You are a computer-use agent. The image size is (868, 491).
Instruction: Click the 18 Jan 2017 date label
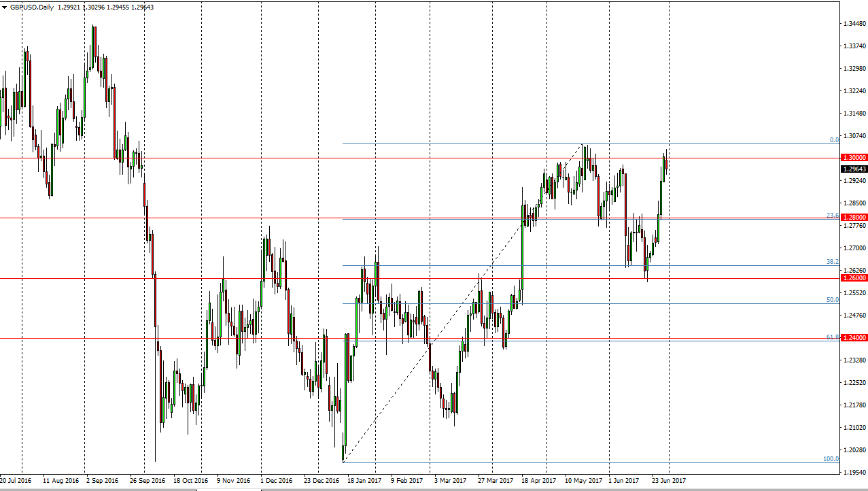(x=364, y=481)
